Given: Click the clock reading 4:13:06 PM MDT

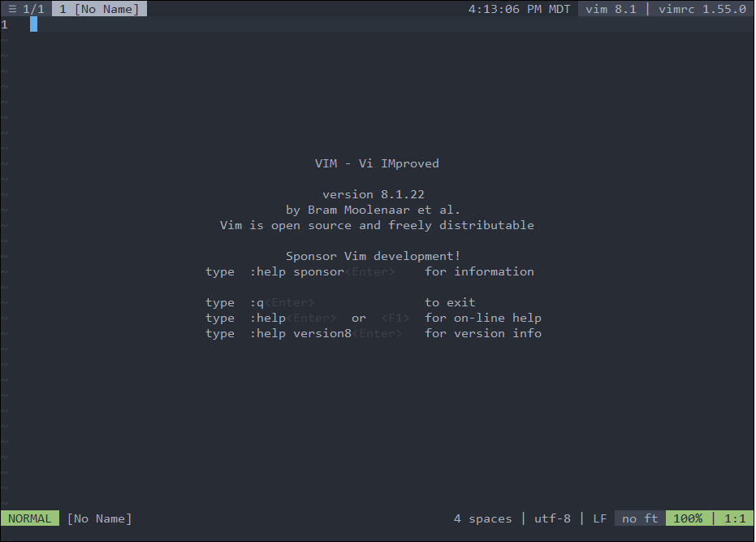Looking at the screenshot, I should tap(519, 9).
